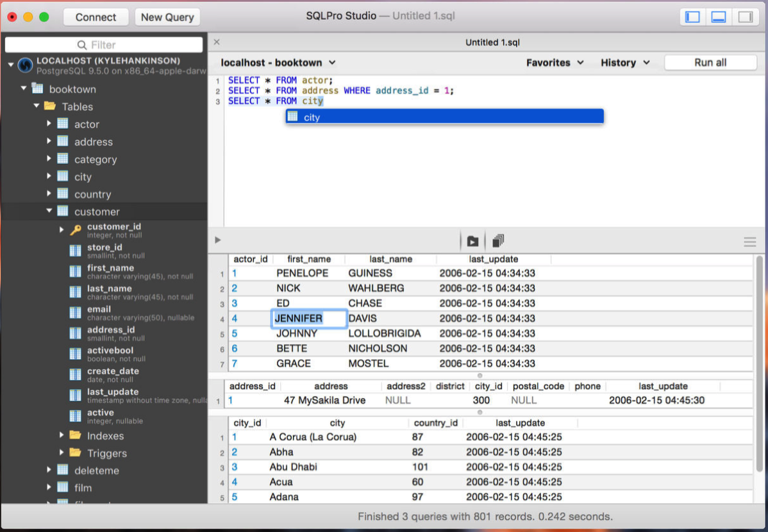
Task: Expand the actor table in tree
Action: coord(49,124)
